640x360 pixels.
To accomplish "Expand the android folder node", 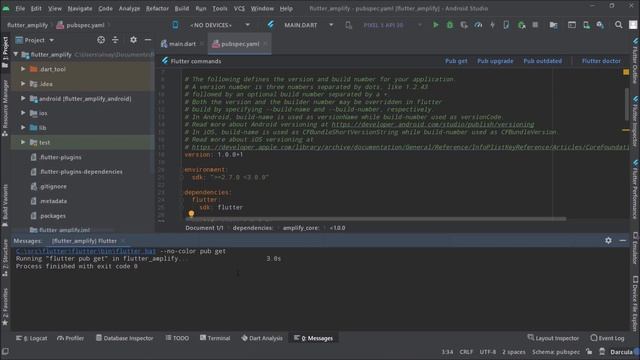I will point(23,98).
